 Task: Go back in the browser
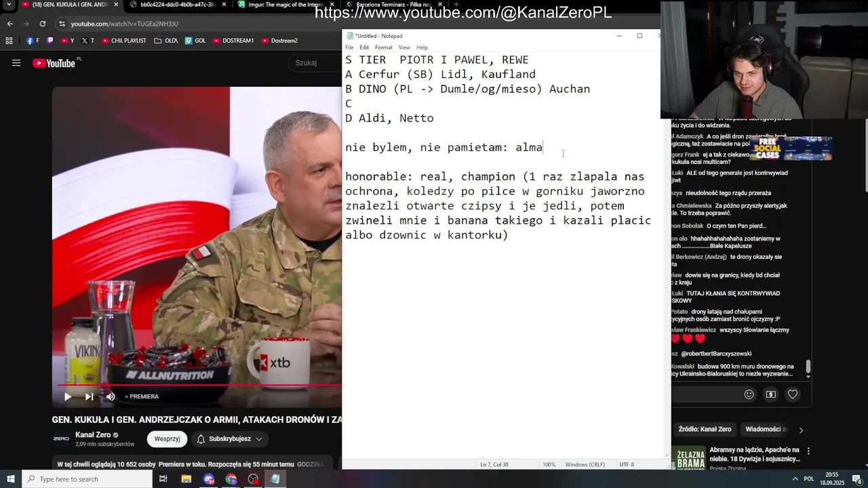[x=9, y=24]
